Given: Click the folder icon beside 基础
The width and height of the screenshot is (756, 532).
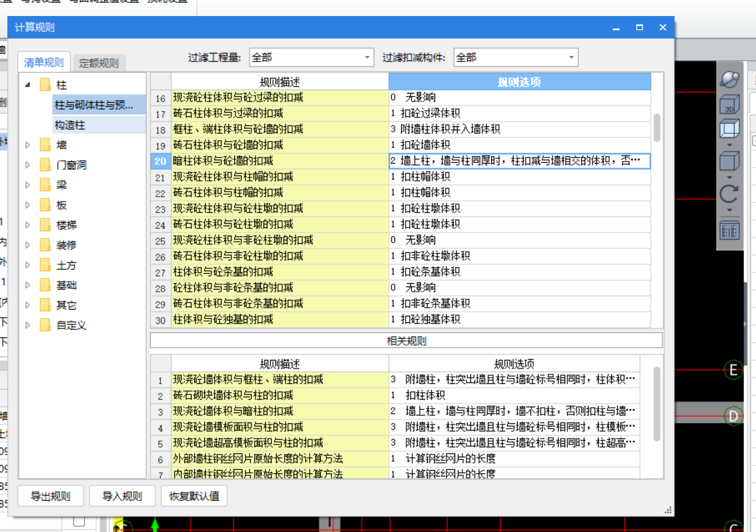Looking at the screenshot, I should click(45, 285).
